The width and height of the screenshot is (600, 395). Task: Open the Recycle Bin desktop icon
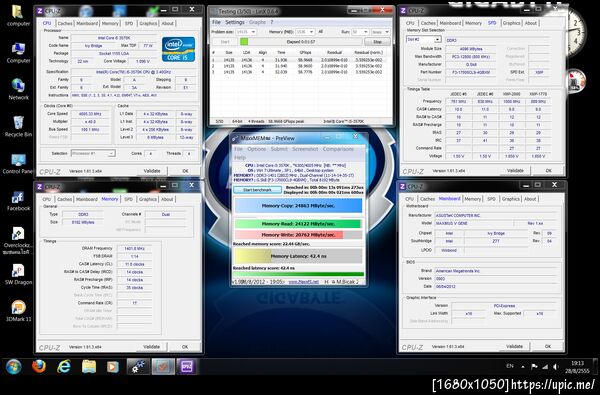(x=18, y=126)
